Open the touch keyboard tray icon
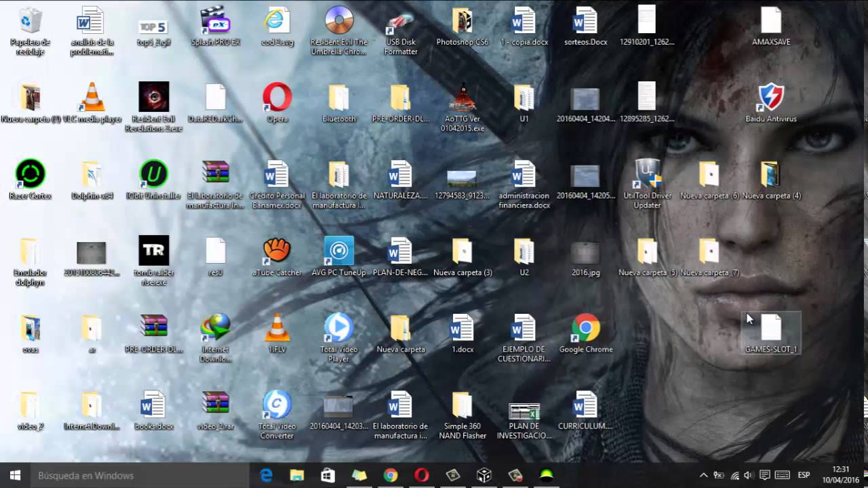The image size is (868, 488). click(x=782, y=475)
